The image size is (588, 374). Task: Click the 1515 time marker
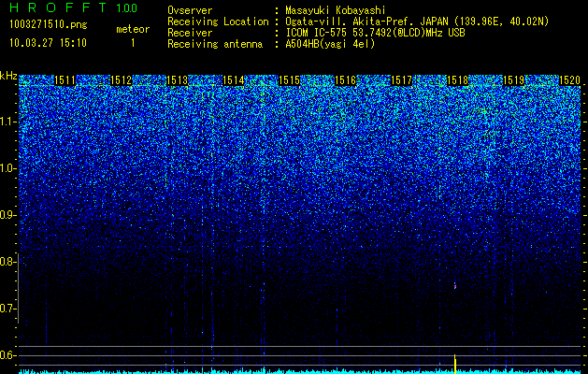click(x=290, y=80)
